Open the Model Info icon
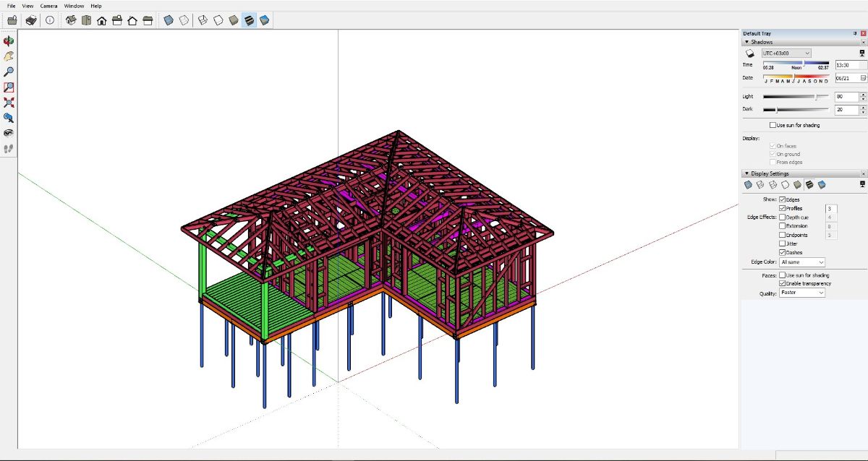Screen dimensions: 868x461 click(49, 21)
